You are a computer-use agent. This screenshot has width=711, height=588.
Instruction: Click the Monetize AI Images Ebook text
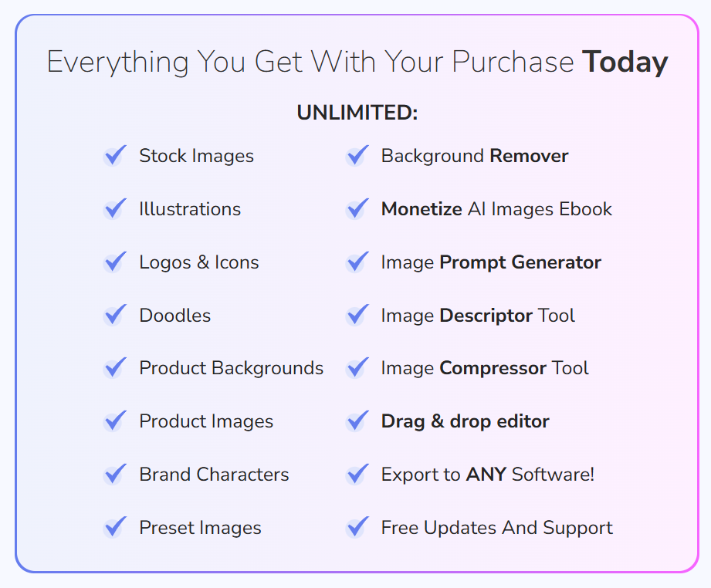(496, 209)
